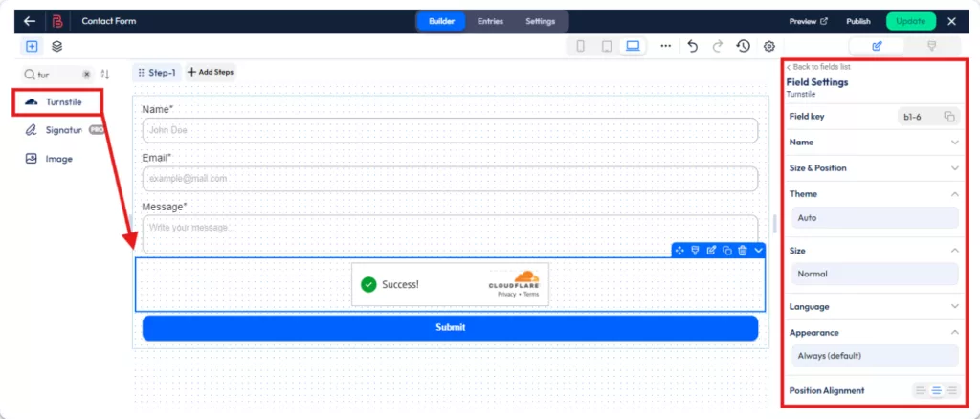Go back to fields list
Viewport: 980px width, 419px height.
pos(818,67)
